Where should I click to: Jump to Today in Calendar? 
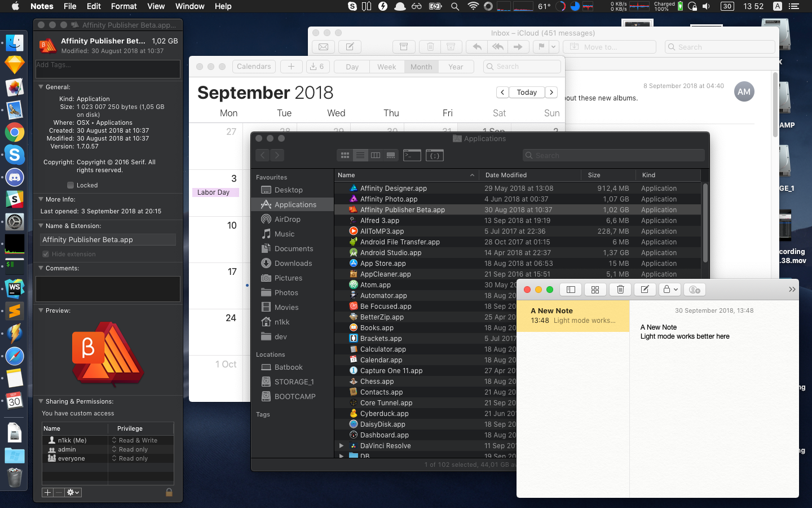pyautogui.click(x=527, y=91)
